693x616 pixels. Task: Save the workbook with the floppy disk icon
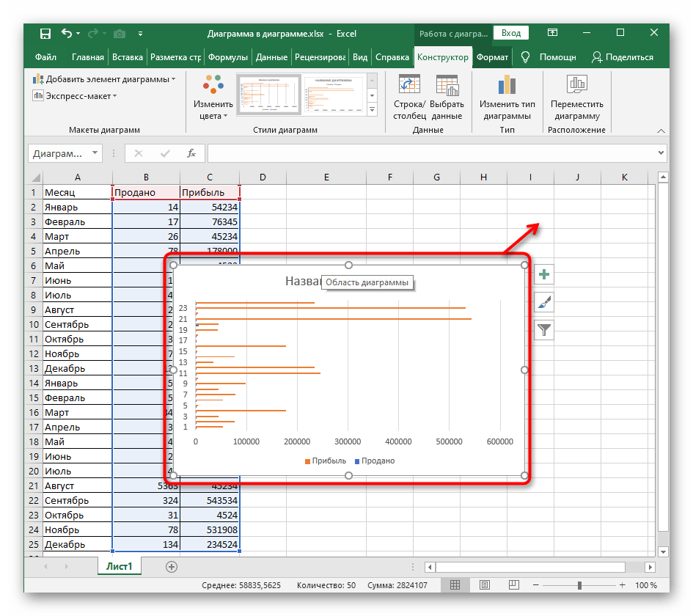click(45, 34)
